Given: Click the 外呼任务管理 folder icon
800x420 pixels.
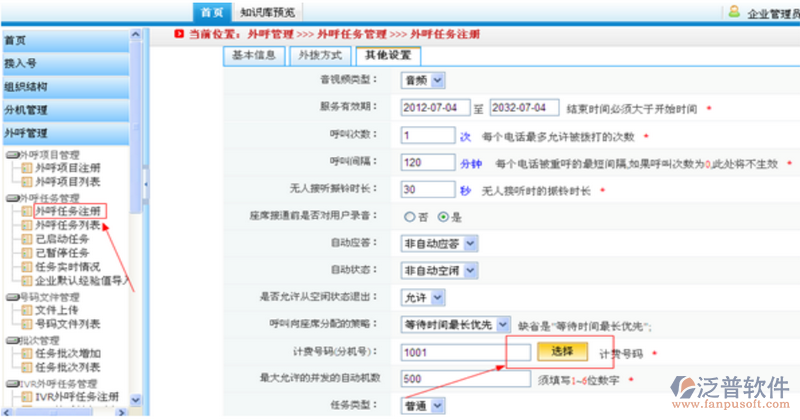Looking at the screenshot, I should tap(10, 198).
